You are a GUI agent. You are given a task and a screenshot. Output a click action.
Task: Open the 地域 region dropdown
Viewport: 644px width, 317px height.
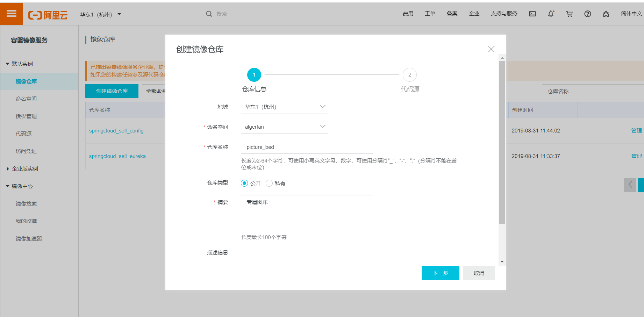tap(285, 107)
